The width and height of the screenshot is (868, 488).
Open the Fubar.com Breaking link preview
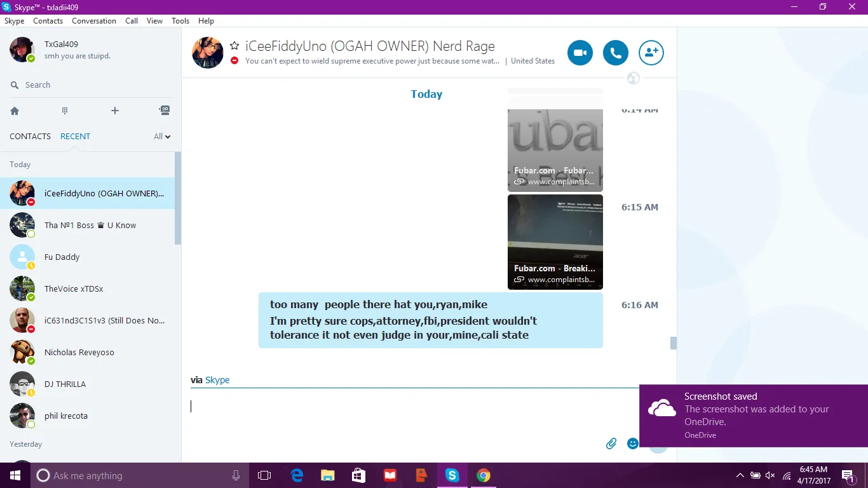(555, 242)
